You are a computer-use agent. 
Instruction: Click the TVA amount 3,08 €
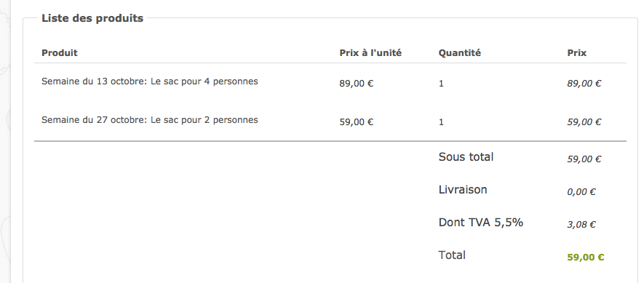581,225
